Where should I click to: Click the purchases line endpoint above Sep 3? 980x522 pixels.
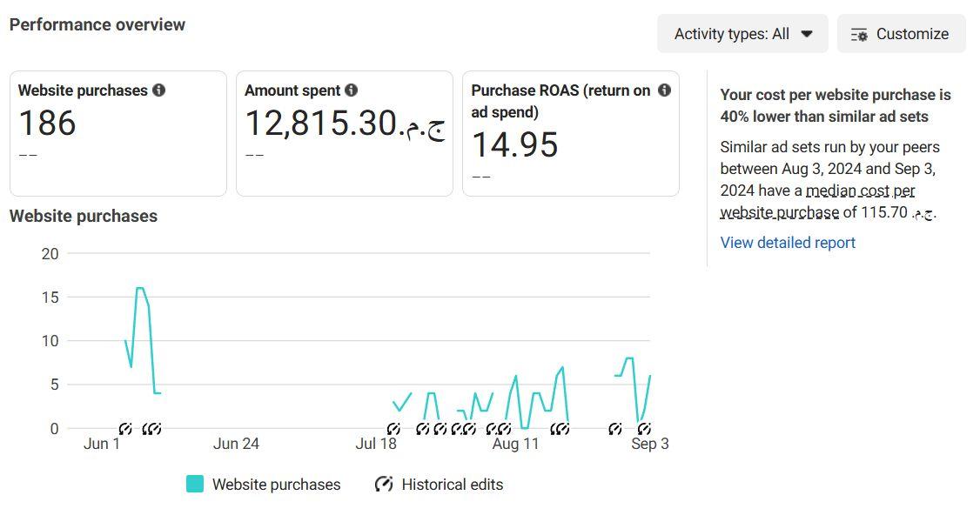650,376
